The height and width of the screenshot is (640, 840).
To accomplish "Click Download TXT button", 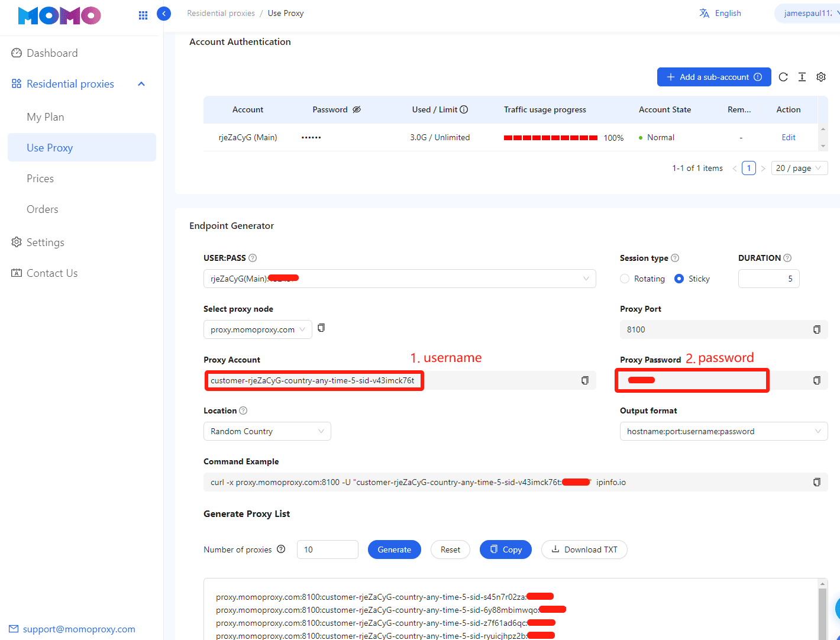I will pos(584,550).
